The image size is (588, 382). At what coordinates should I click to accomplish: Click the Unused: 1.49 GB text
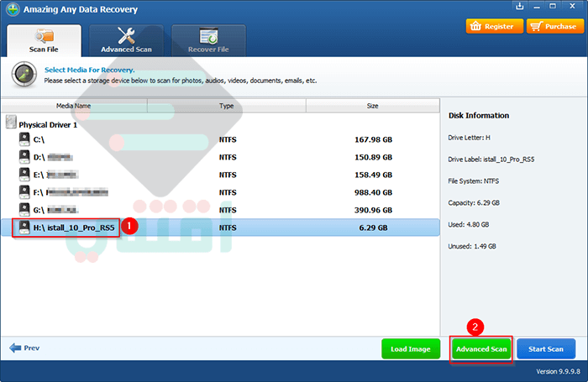(472, 246)
